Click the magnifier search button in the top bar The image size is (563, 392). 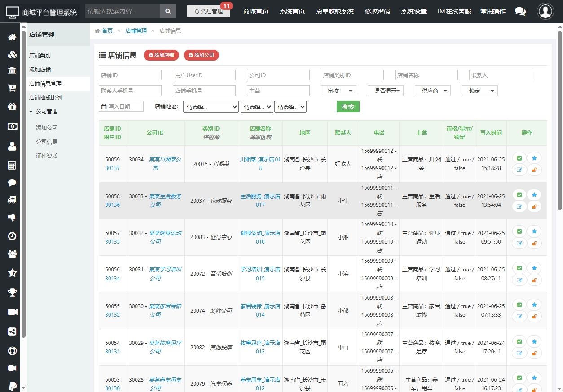point(168,11)
